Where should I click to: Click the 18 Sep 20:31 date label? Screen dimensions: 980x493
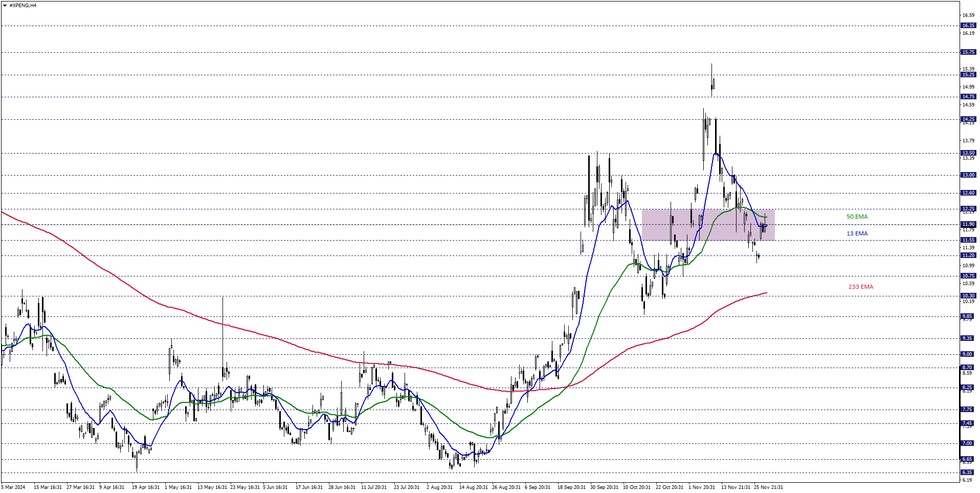tap(572, 487)
